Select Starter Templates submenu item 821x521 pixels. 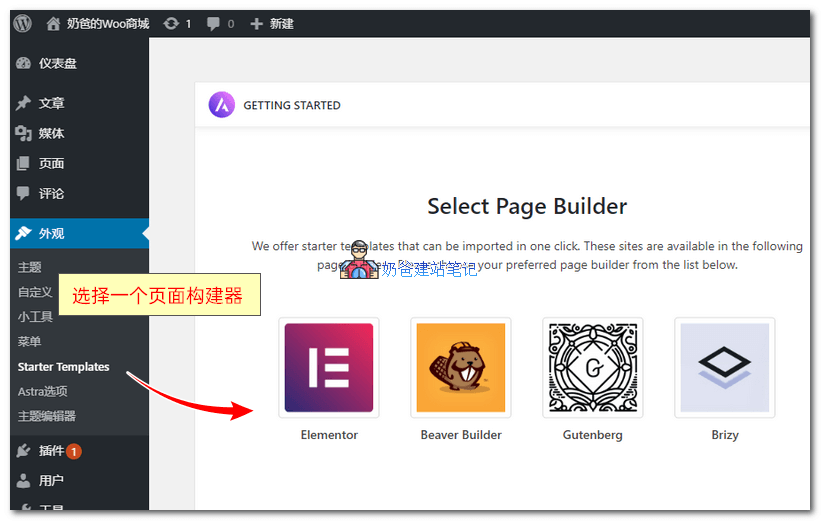[63, 367]
